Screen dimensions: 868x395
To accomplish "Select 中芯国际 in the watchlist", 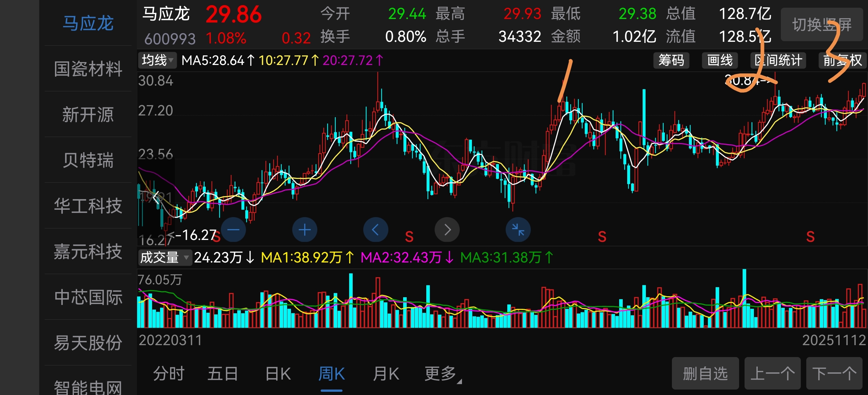I will tap(88, 297).
